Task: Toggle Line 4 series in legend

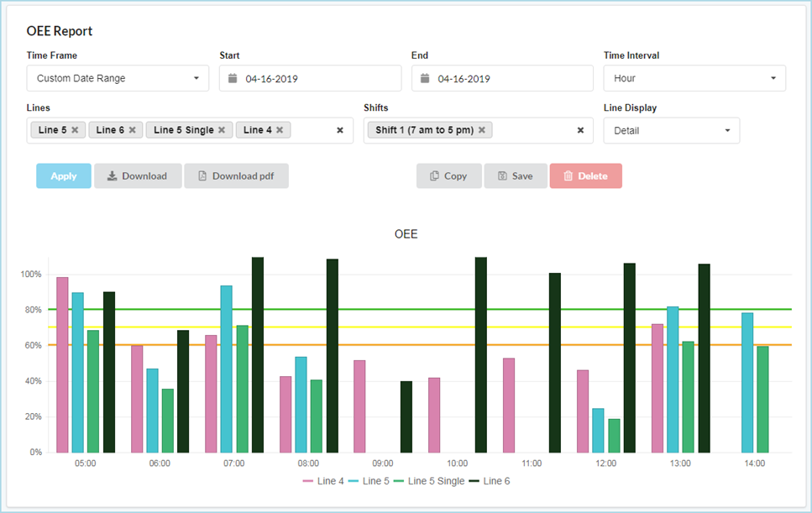Action: [325, 481]
